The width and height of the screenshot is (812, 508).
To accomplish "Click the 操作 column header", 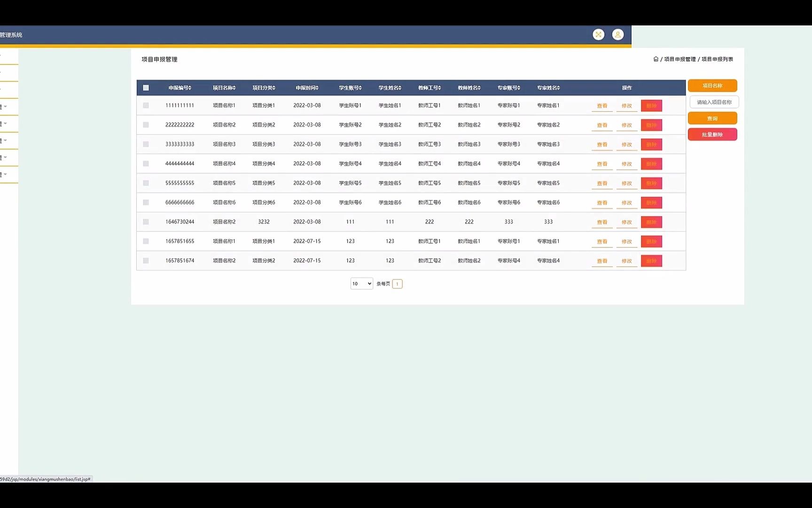I will 627,87.
